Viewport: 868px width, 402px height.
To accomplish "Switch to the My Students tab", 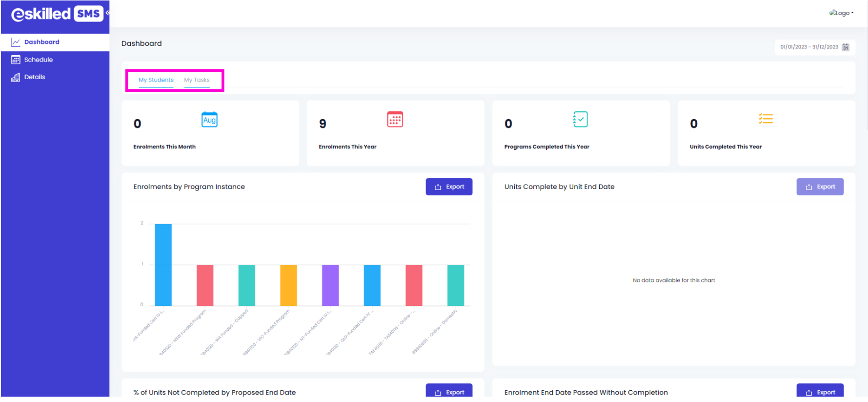I will pyautogui.click(x=156, y=80).
